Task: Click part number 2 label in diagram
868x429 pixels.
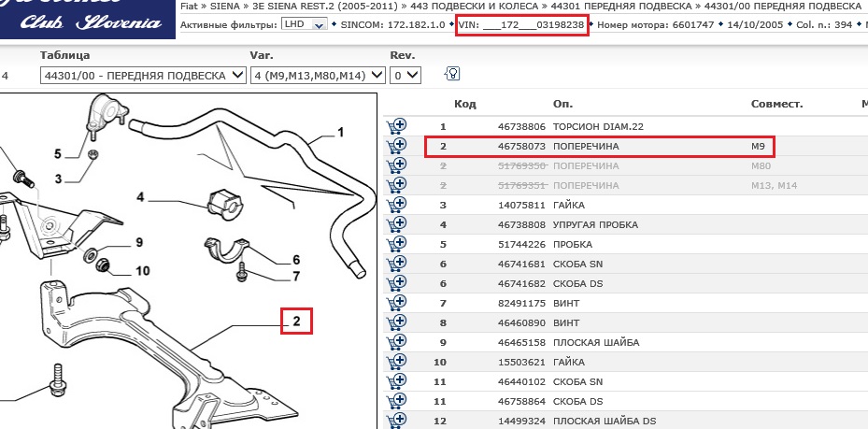Action: (x=296, y=322)
